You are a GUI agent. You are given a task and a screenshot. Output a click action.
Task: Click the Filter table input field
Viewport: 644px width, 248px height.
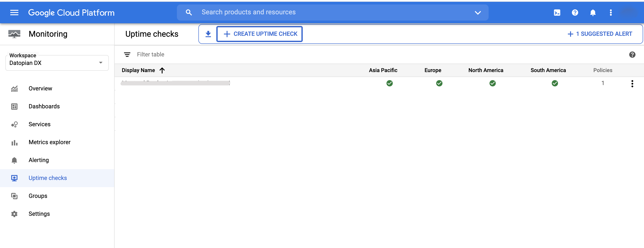(x=225, y=54)
